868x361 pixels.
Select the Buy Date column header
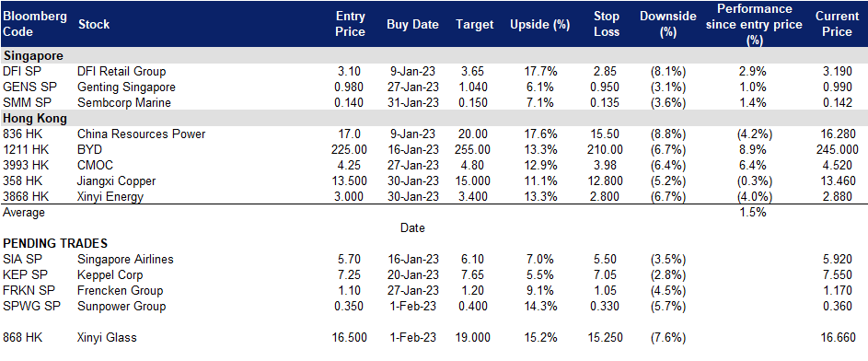(x=412, y=24)
